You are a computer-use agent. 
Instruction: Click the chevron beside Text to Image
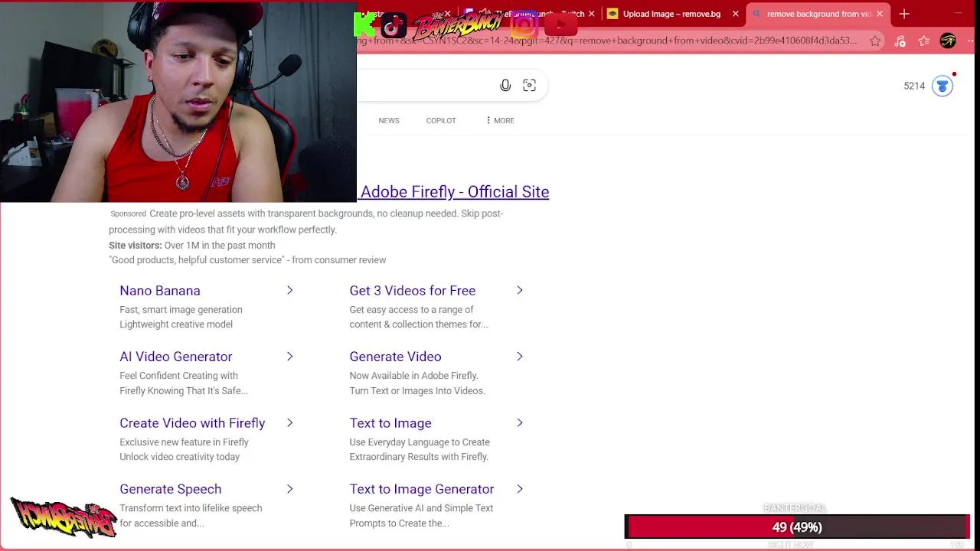pyautogui.click(x=520, y=422)
